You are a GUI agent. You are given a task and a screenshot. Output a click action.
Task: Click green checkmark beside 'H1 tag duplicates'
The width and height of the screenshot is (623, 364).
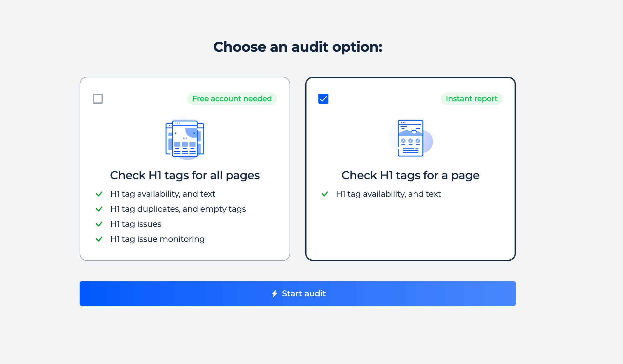(x=99, y=209)
